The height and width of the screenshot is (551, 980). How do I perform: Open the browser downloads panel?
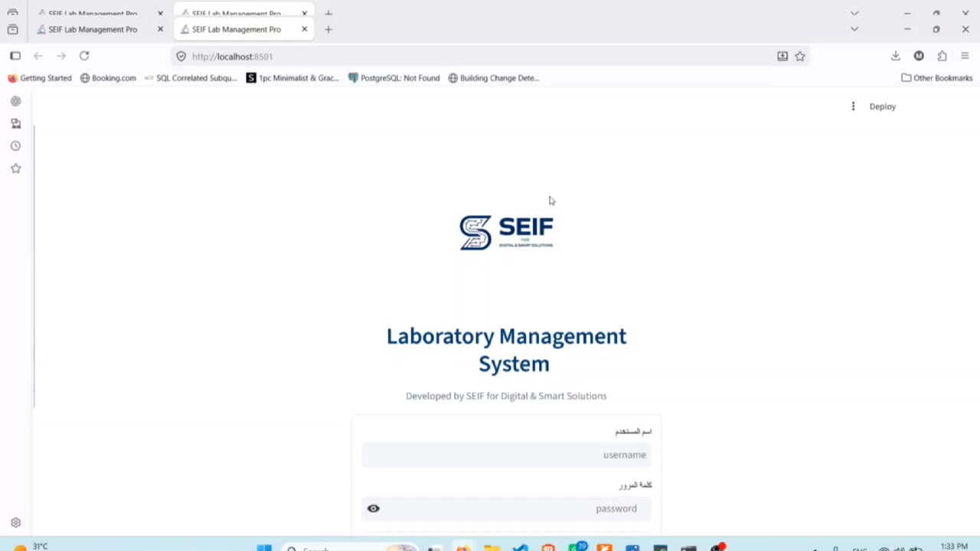pos(896,56)
